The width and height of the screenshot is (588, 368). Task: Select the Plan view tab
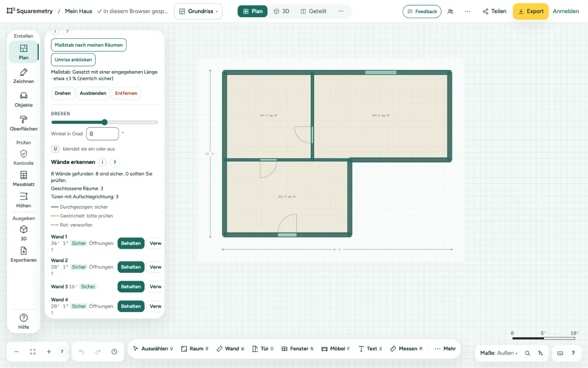coord(252,11)
